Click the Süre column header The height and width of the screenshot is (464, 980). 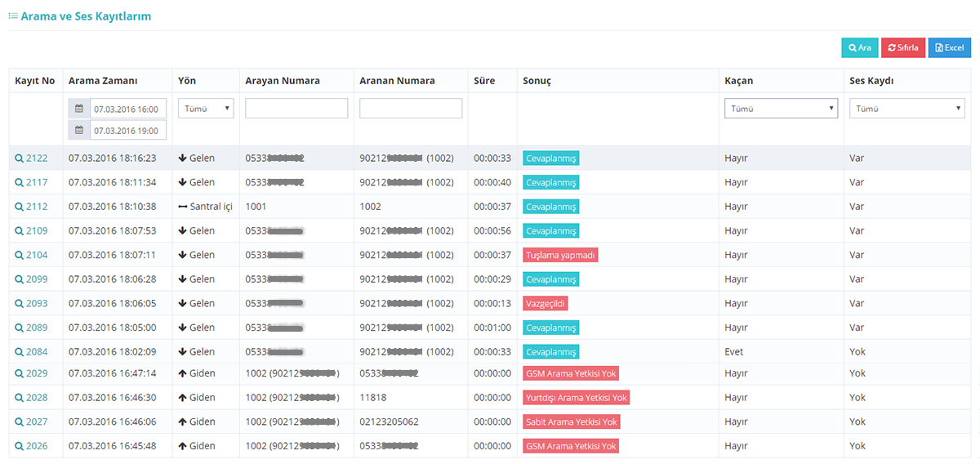pyautogui.click(x=484, y=81)
